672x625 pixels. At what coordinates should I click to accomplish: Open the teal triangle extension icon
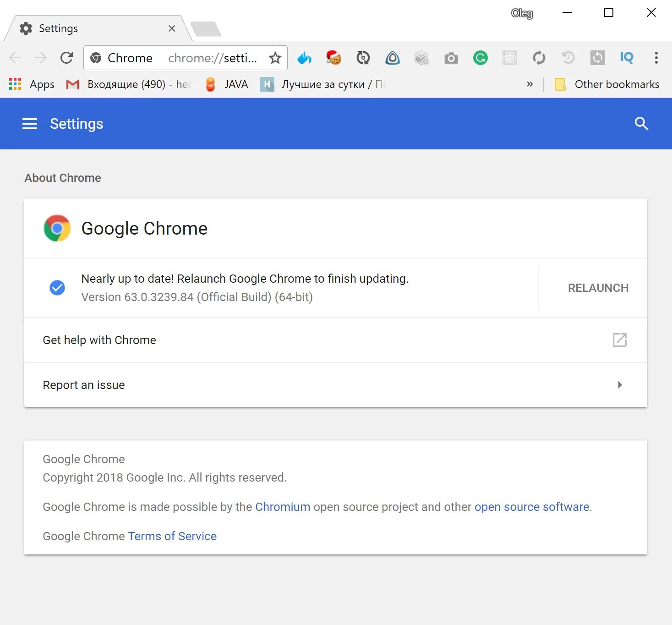393,58
